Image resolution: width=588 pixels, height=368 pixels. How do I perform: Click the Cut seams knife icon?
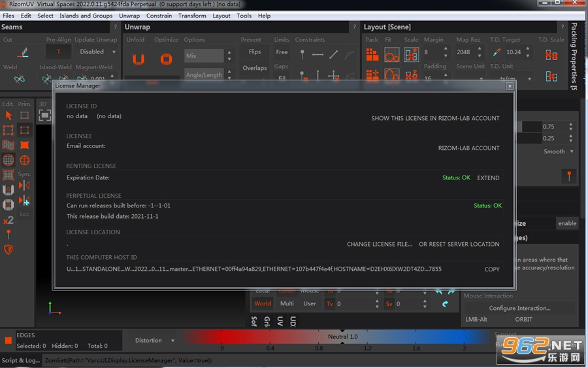click(x=24, y=52)
